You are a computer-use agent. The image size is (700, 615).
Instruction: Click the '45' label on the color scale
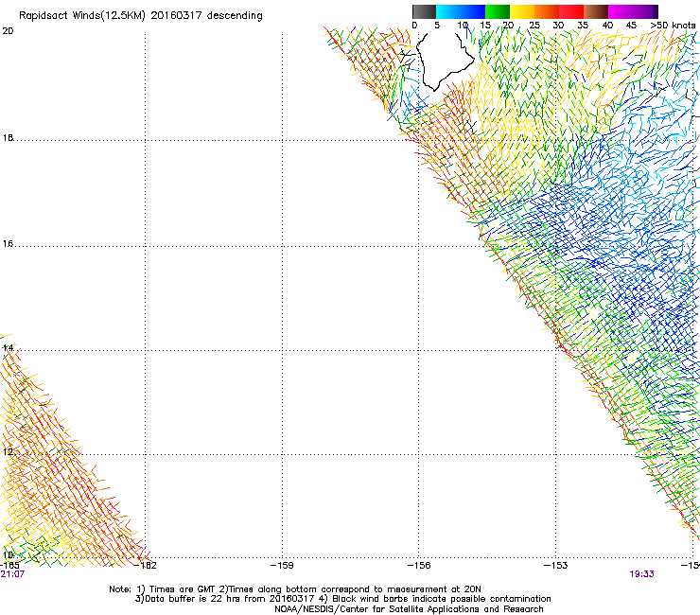click(x=631, y=26)
